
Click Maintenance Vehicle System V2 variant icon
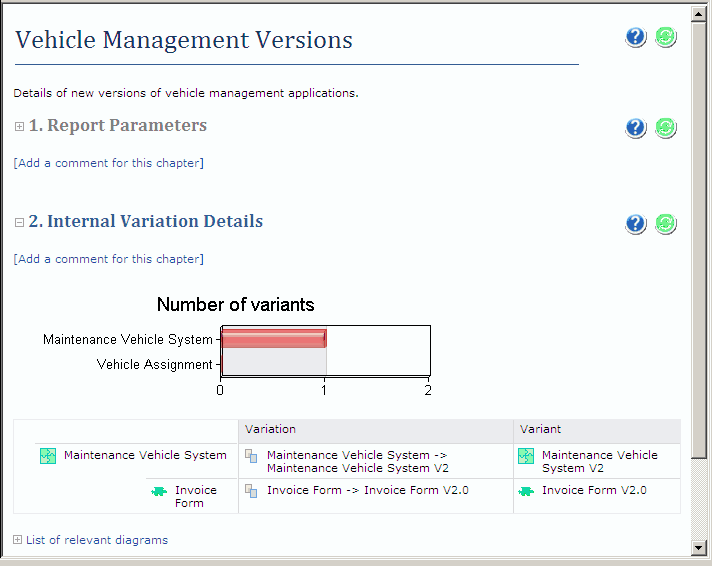526,456
